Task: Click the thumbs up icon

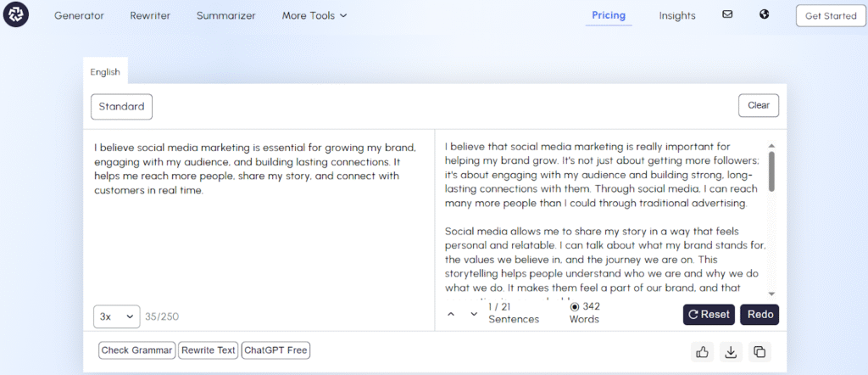Action: click(702, 352)
